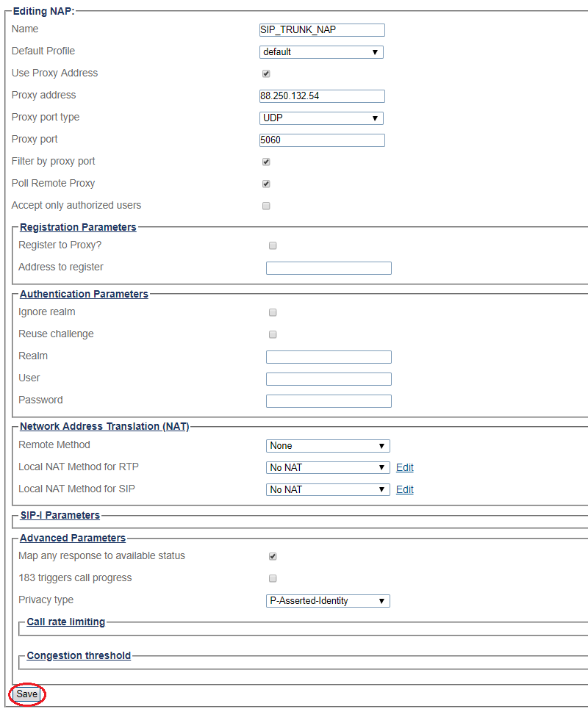
Task: Expand the SIP-I Parameters section
Action: (60, 515)
